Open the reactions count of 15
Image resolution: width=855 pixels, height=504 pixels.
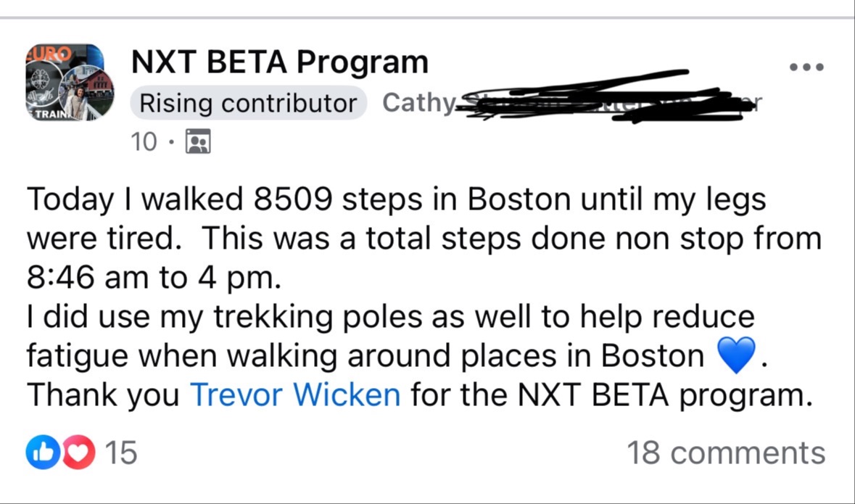[121, 453]
